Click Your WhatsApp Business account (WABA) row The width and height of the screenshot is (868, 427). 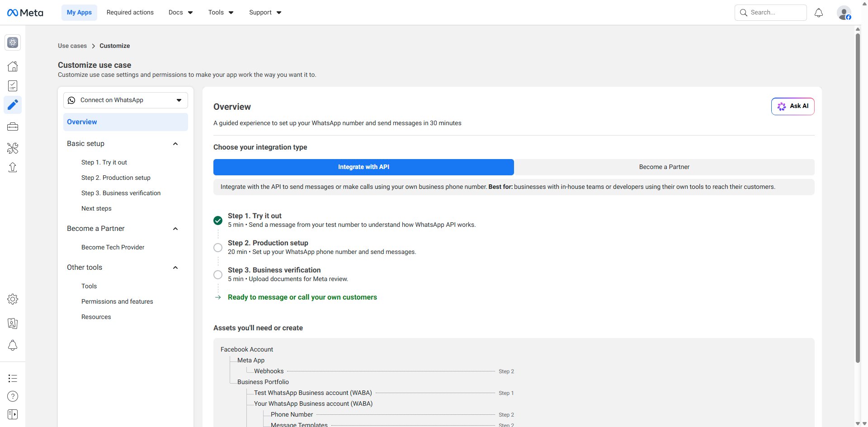313,404
